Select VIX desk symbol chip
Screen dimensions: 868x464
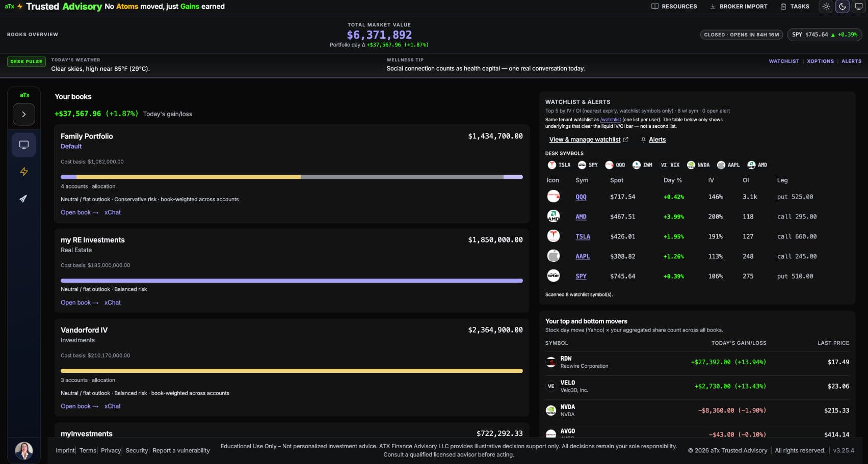click(x=670, y=165)
